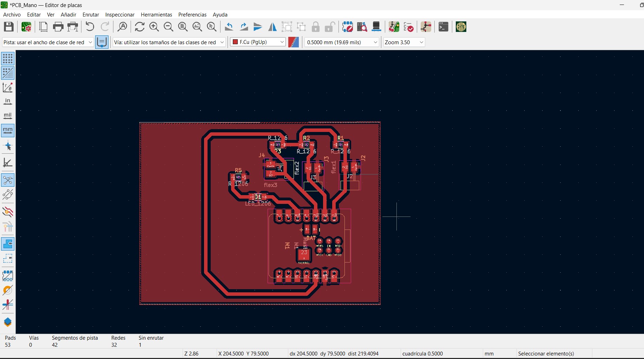Image resolution: width=644 pixels, height=359 pixels.
Task: Open the Herramientas menu
Action: coord(157,14)
